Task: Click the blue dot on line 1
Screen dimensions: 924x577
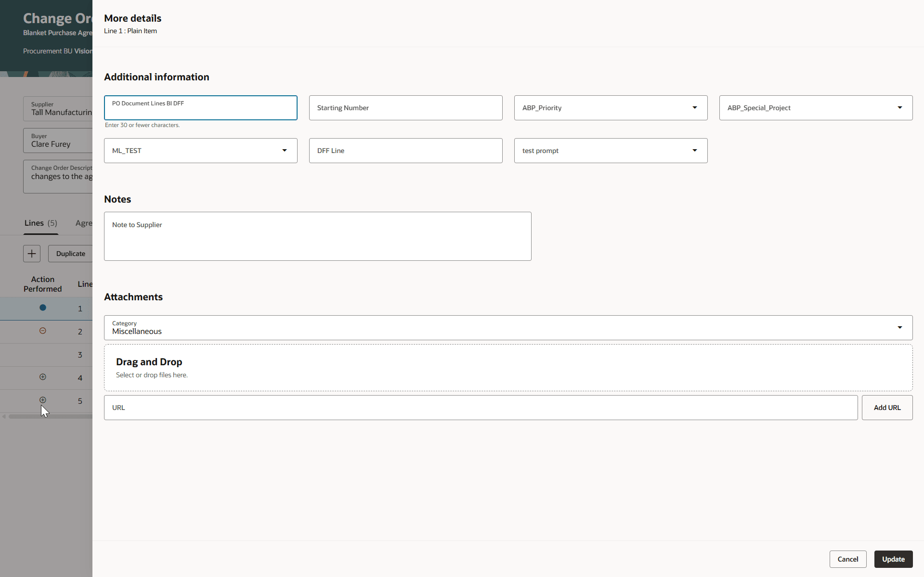Action: coord(43,308)
